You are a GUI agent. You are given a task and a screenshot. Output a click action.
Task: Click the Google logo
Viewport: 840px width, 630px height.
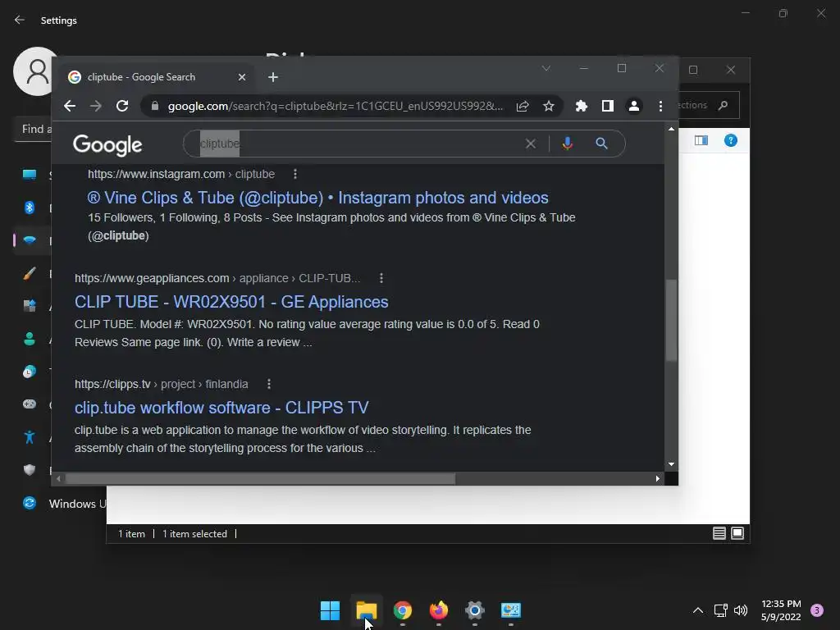(107, 144)
